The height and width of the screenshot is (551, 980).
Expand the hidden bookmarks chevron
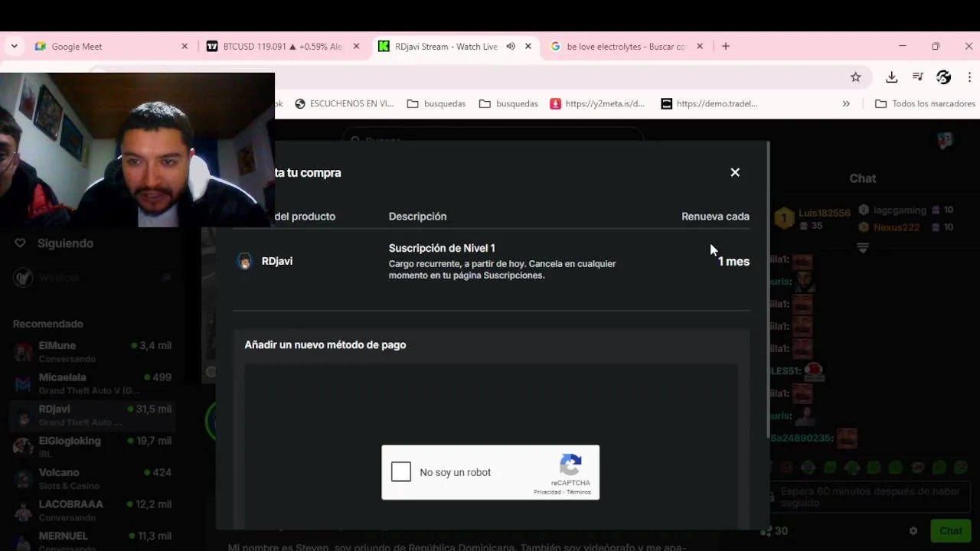pyautogui.click(x=846, y=103)
